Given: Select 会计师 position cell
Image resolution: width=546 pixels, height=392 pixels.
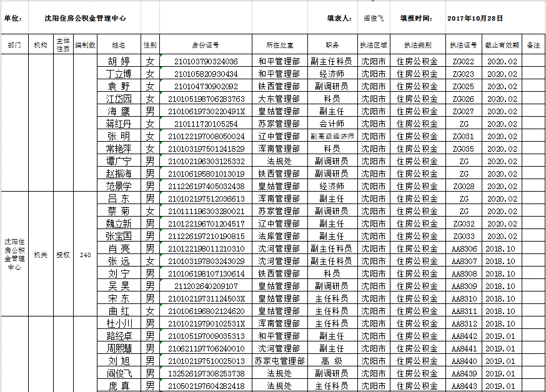Looking at the screenshot, I should 332,124.
